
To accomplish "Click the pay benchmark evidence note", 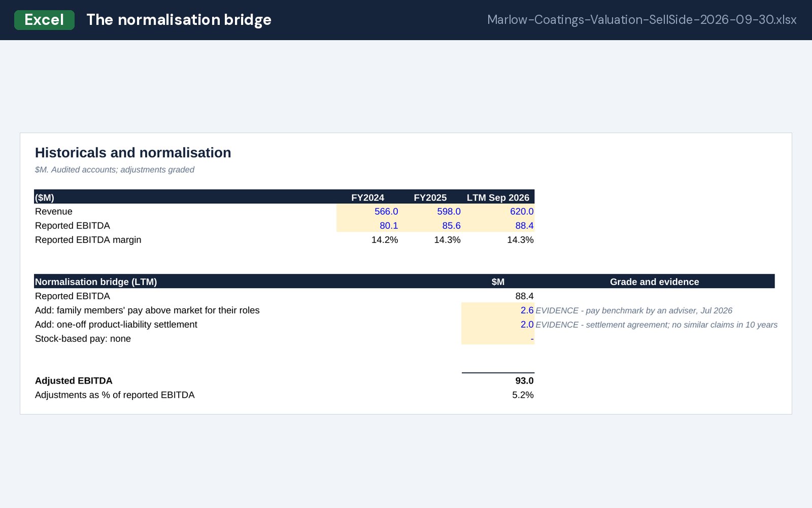I will pyautogui.click(x=634, y=310).
